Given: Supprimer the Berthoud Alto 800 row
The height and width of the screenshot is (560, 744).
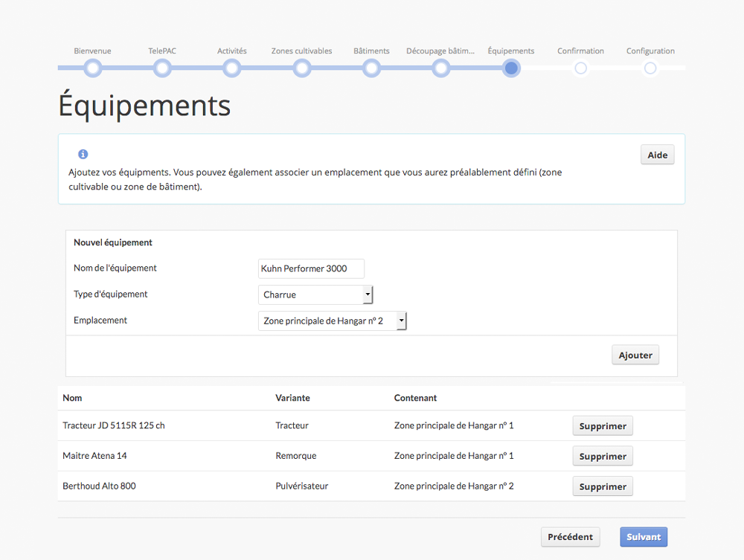Looking at the screenshot, I should [603, 486].
